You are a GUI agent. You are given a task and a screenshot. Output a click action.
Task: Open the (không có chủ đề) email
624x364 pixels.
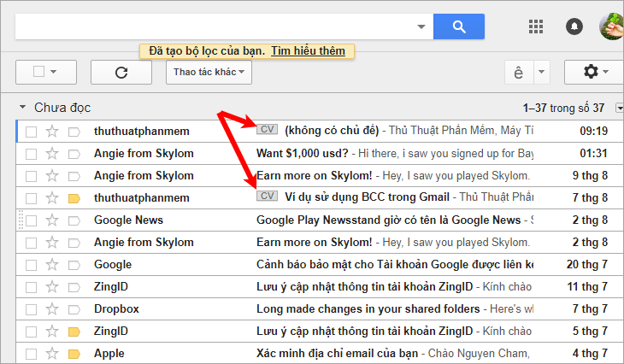click(x=332, y=131)
